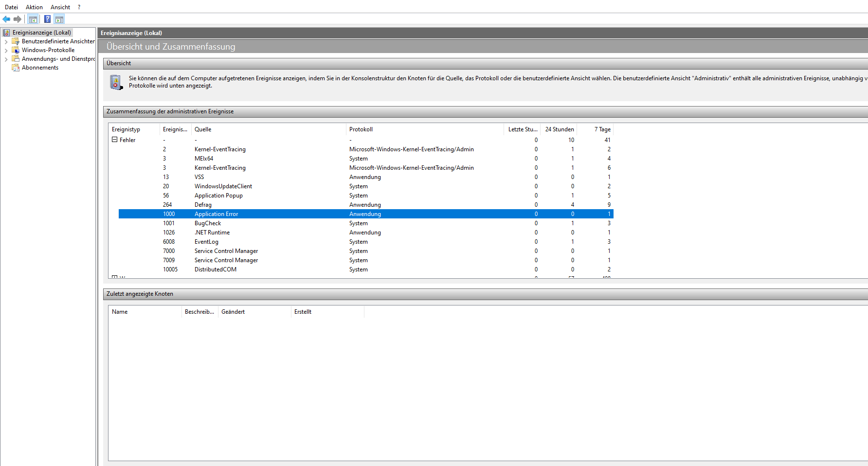Click the Zuletzt angezeigte Knoten header
Screen dimensions: 868x466
click(x=486, y=294)
